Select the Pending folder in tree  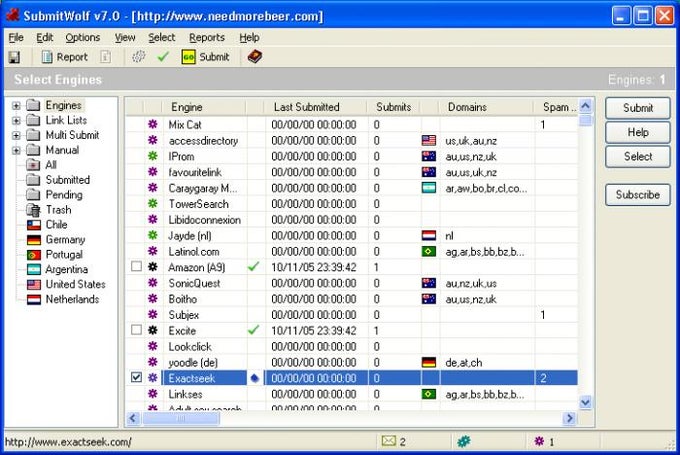click(x=55, y=195)
